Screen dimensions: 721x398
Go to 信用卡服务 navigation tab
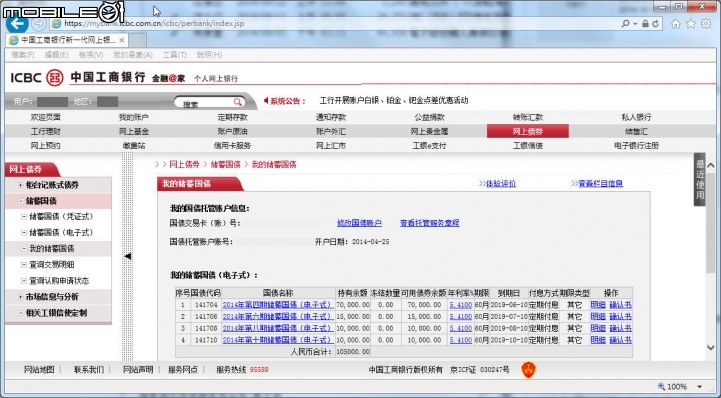[232, 146]
